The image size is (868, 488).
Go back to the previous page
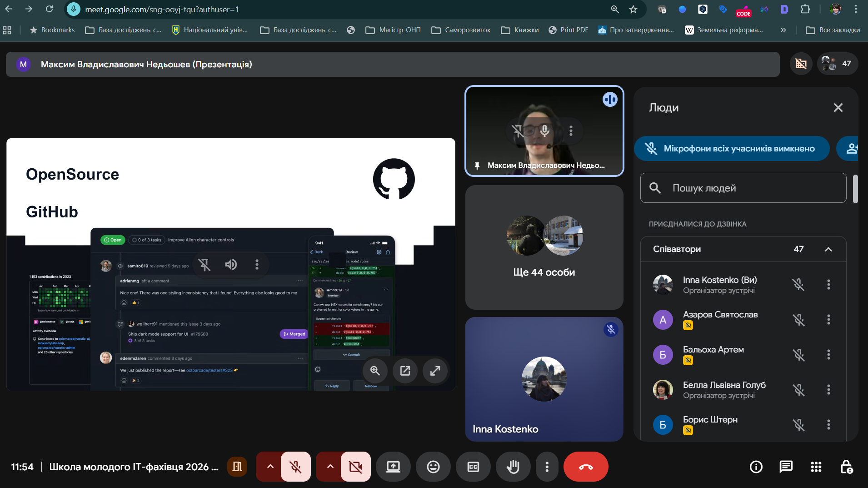9,9
